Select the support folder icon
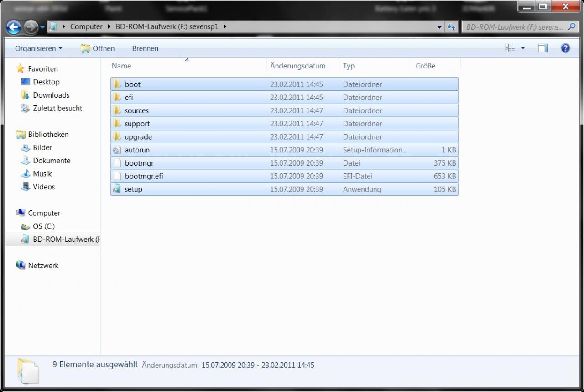This screenshot has width=584, height=392. coord(117,124)
